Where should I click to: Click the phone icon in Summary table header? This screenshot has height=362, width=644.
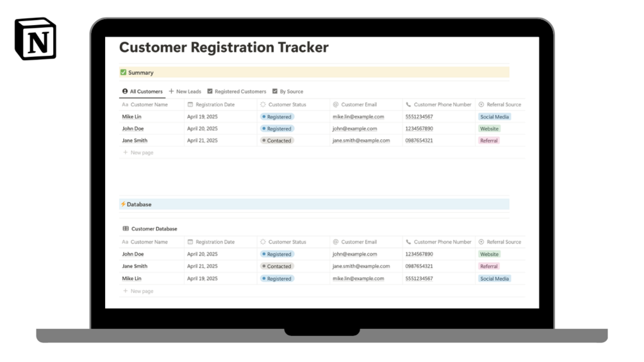click(x=408, y=104)
